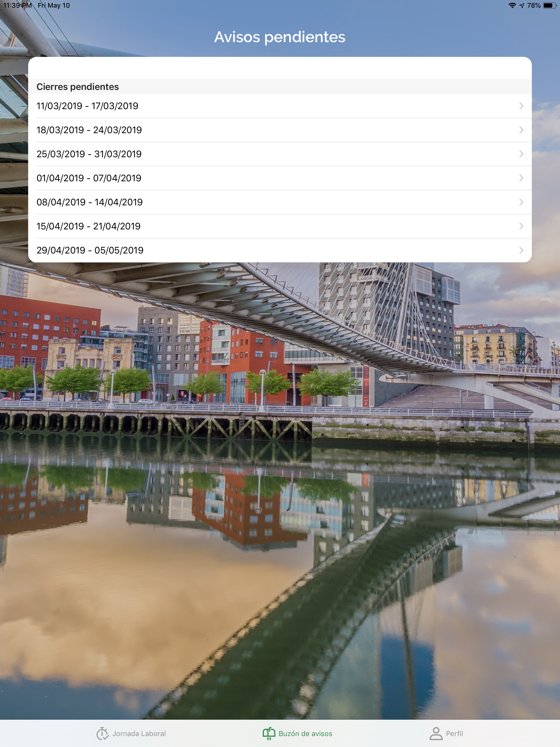560x747 pixels.
Task: Tap the location arrow status icon
Action: tap(521, 5)
